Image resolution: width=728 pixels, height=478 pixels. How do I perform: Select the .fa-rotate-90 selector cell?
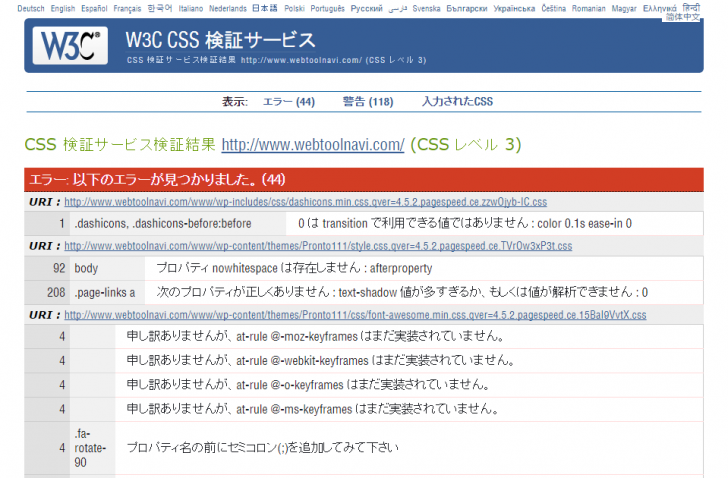point(92,448)
